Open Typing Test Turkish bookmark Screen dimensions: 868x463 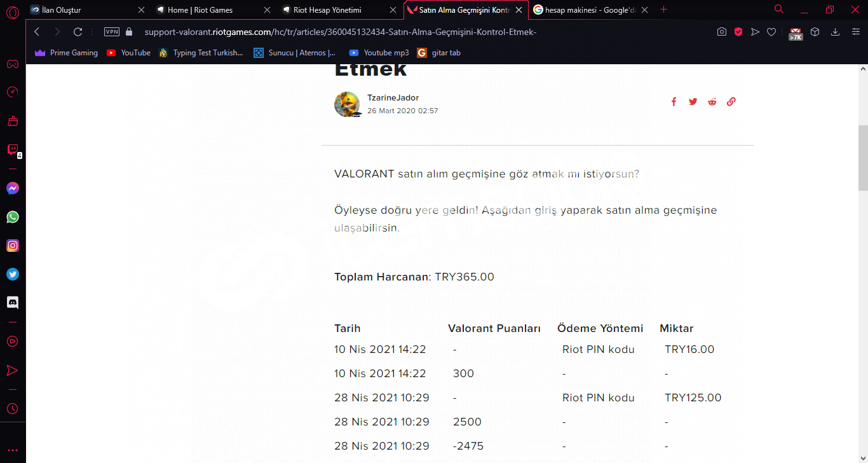tap(201, 53)
